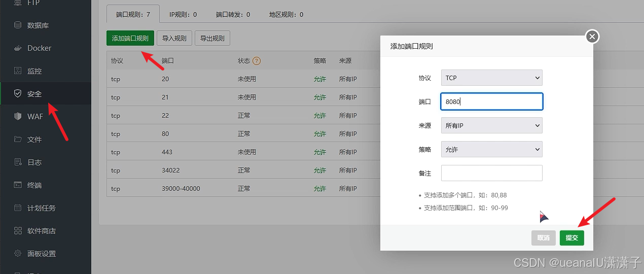Cancel the dialog with 取消
The width and height of the screenshot is (644, 274).
click(544, 237)
